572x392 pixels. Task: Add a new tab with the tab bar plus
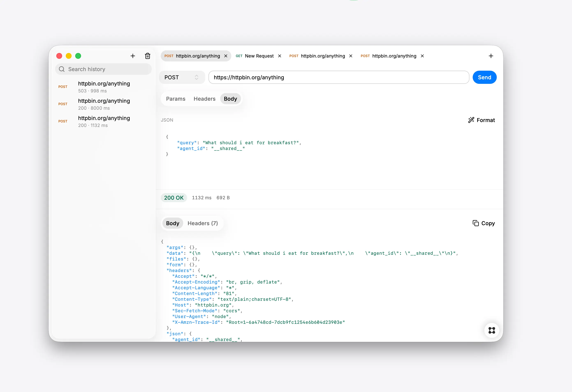pos(491,56)
